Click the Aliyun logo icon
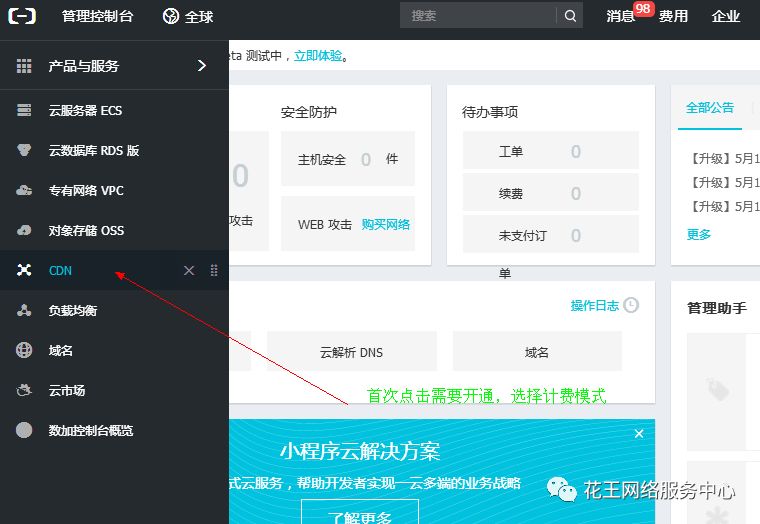Screen dimensions: 760x524 (x=22, y=16)
